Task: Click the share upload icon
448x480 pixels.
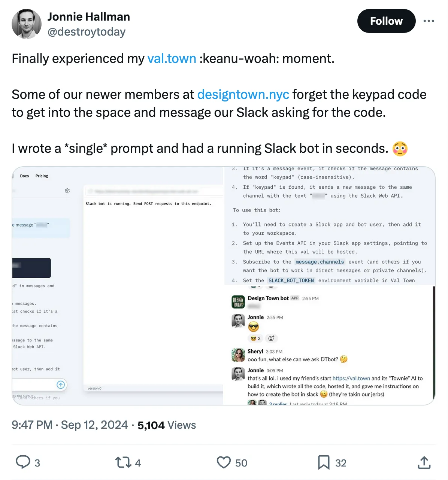Action: [424, 462]
